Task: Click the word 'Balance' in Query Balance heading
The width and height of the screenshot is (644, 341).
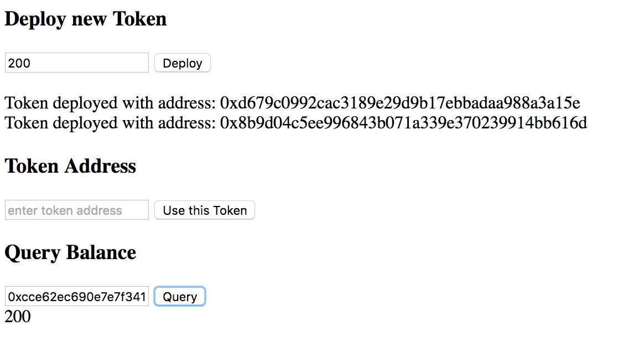Action: click(x=101, y=252)
